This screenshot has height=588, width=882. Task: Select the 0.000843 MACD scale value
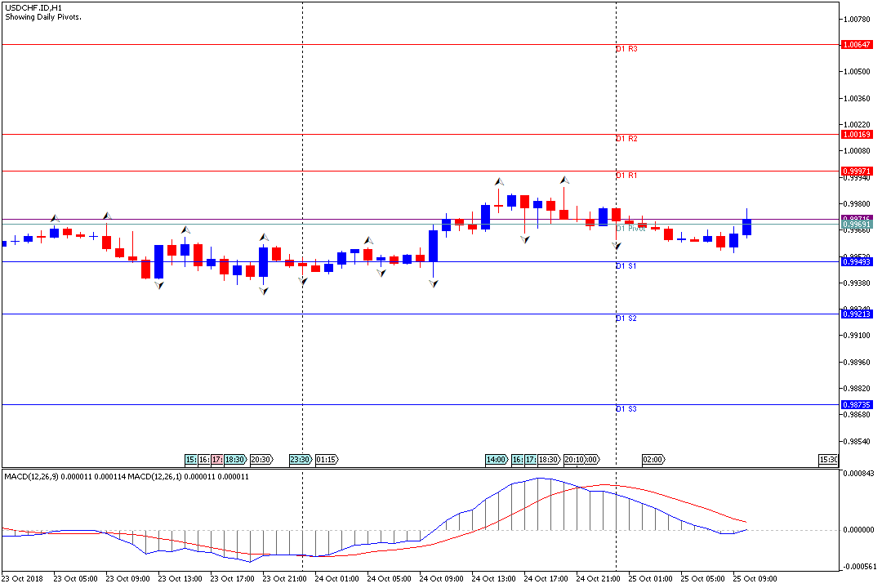point(859,473)
